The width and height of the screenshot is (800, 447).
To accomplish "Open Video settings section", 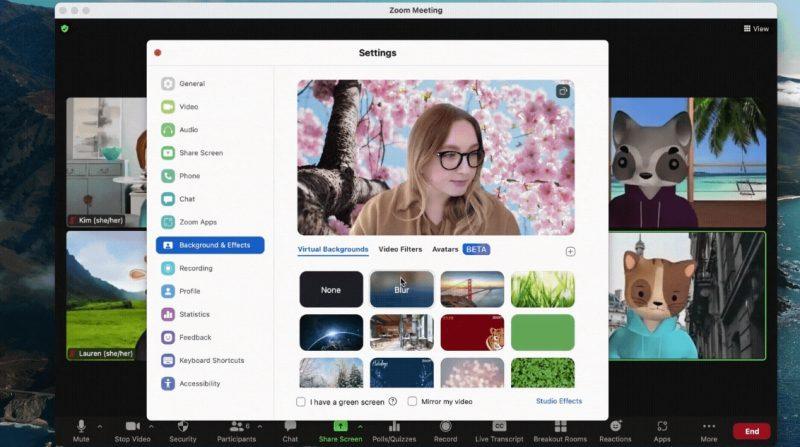I will [180, 107].
